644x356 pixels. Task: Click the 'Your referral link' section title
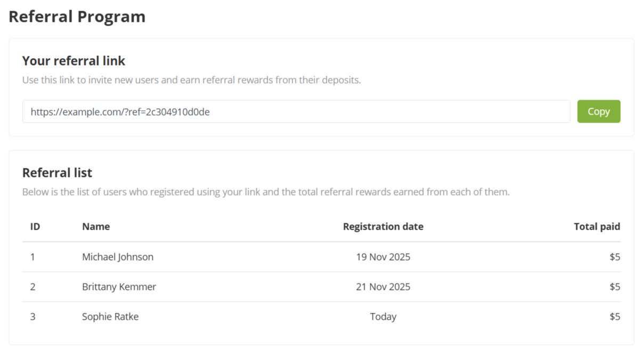74,61
